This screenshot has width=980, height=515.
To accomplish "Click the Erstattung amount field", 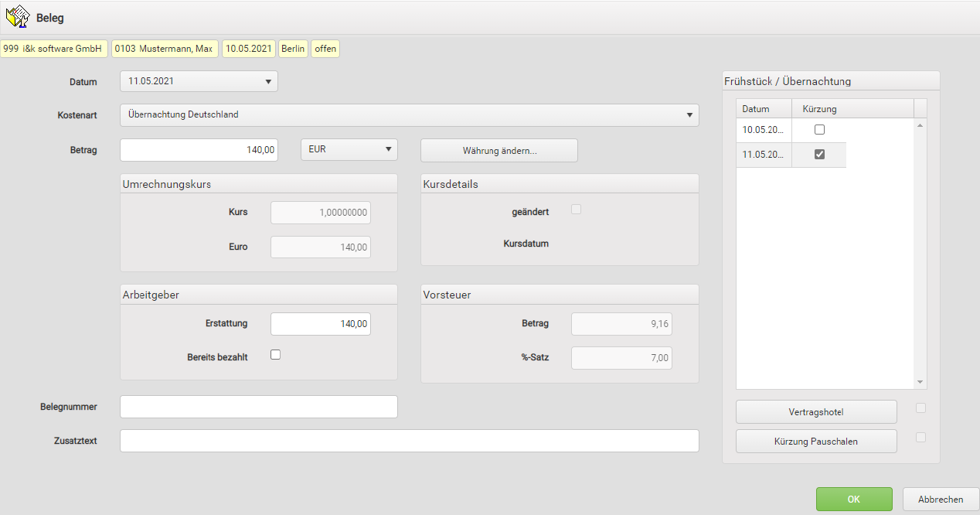I will tap(320, 324).
